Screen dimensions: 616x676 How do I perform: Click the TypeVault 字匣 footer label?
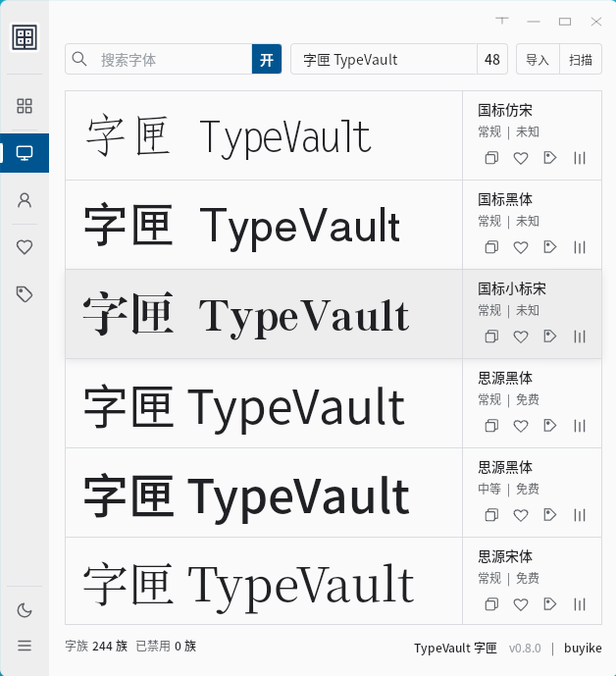[455, 648]
